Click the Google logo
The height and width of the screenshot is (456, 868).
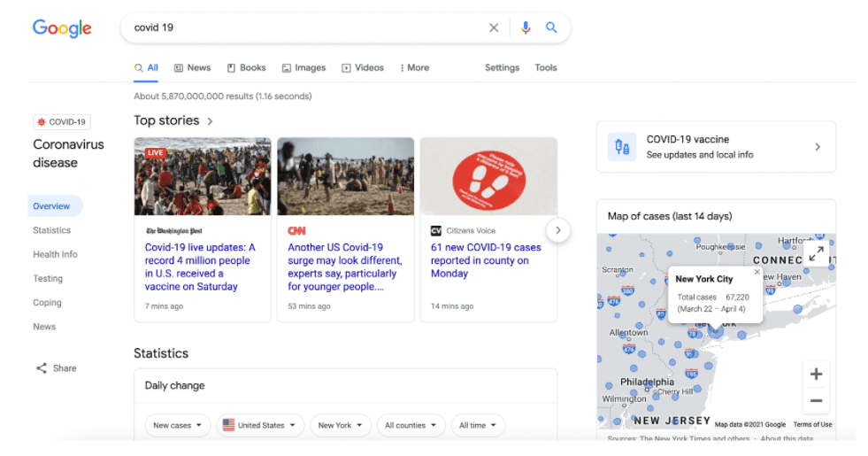pos(62,28)
